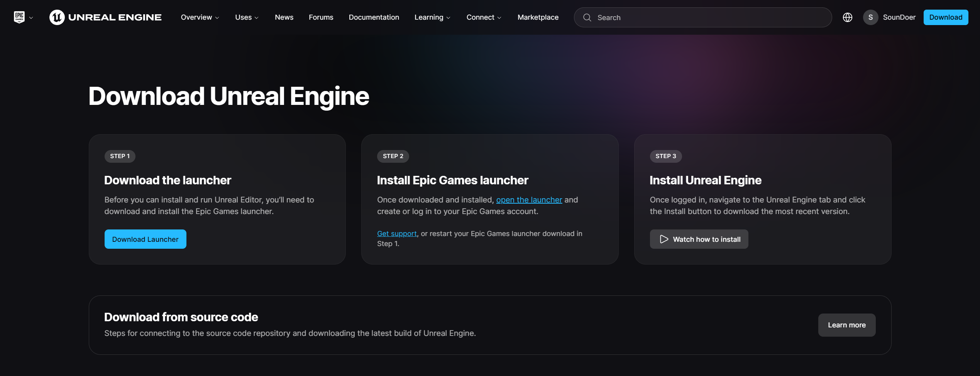Go to the News page
The height and width of the screenshot is (376, 980).
[x=284, y=17]
